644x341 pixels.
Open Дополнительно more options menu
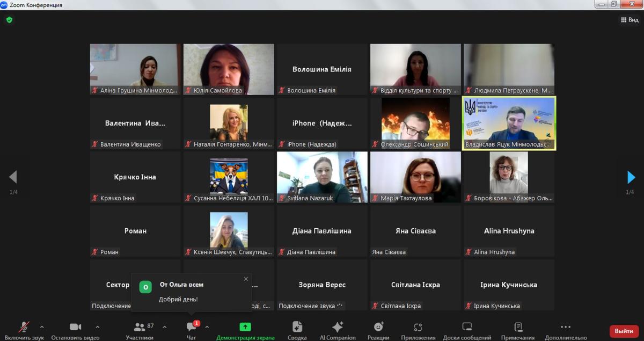566,330
